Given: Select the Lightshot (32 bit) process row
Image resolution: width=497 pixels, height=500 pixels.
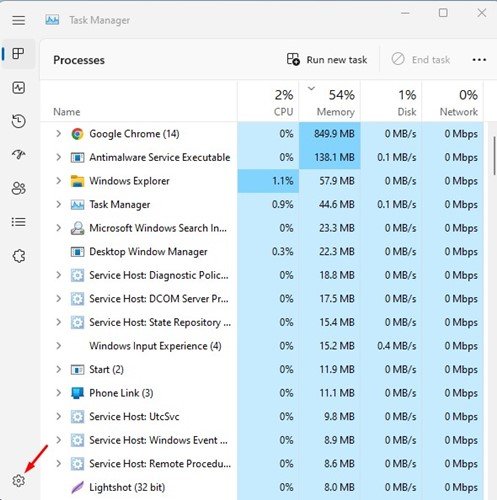Looking at the screenshot, I should [262, 487].
